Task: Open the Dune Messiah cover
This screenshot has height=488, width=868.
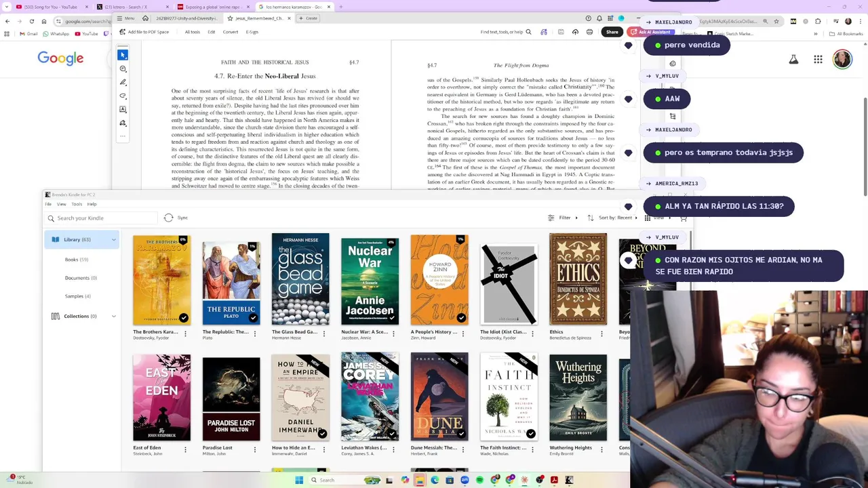Action: pyautogui.click(x=439, y=396)
